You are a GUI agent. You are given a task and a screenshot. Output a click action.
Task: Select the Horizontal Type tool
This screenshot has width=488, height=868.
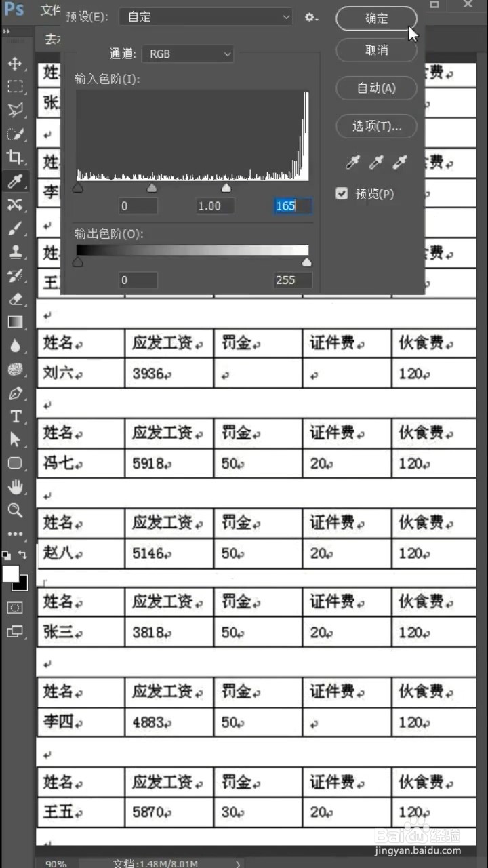click(x=15, y=416)
